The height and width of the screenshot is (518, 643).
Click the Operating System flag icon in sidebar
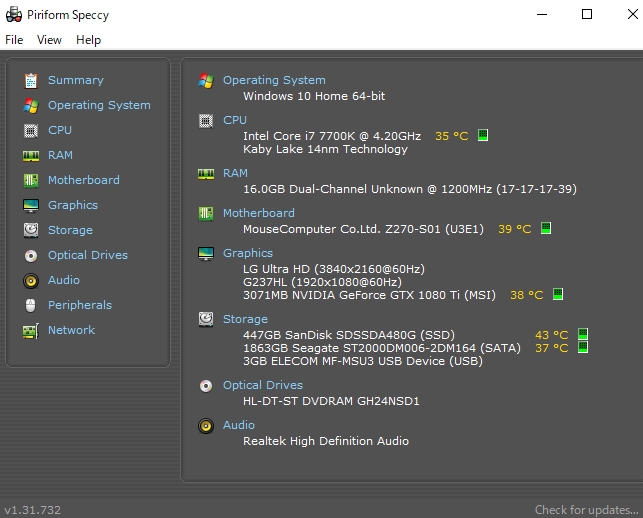(x=31, y=106)
